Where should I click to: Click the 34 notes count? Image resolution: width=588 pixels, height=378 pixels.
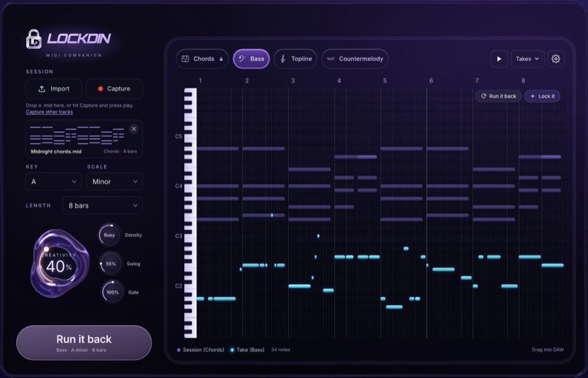click(x=280, y=349)
